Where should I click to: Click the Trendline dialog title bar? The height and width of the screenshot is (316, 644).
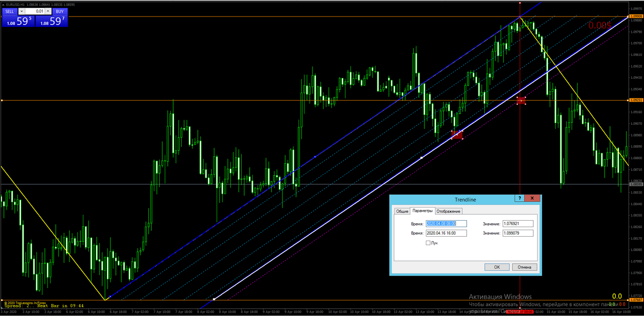(464, 200)
